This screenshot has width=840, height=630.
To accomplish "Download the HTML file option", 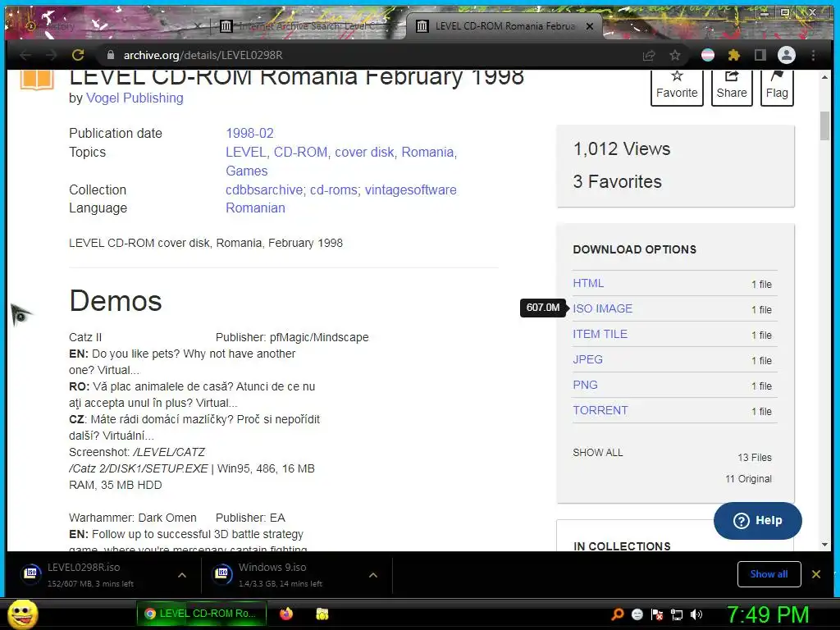I will 588,283.
